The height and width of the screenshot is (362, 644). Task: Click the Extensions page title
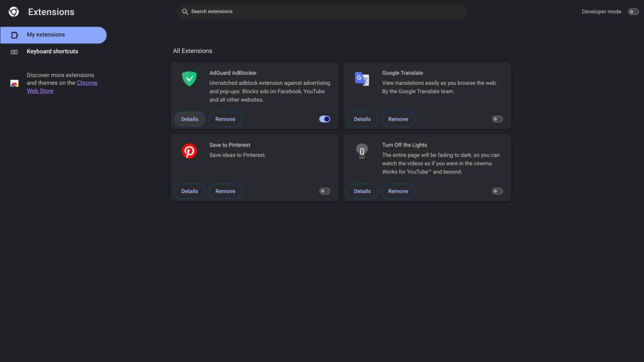tap(51, 12)
